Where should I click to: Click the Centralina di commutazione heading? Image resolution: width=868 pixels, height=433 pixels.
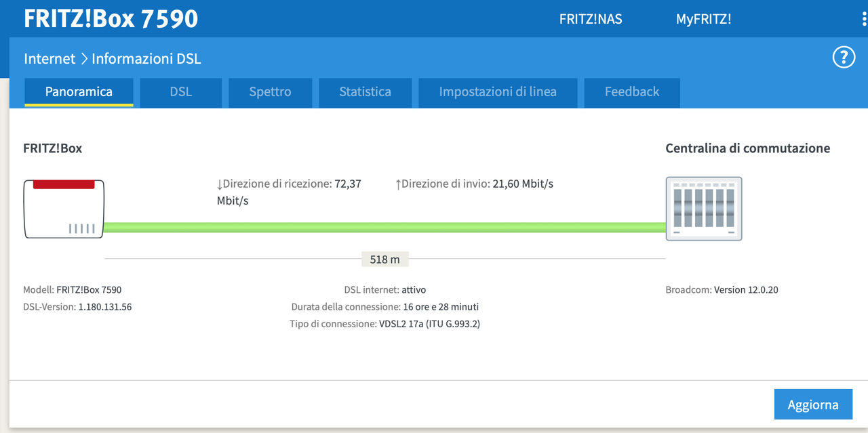click(x=748, y=148)
